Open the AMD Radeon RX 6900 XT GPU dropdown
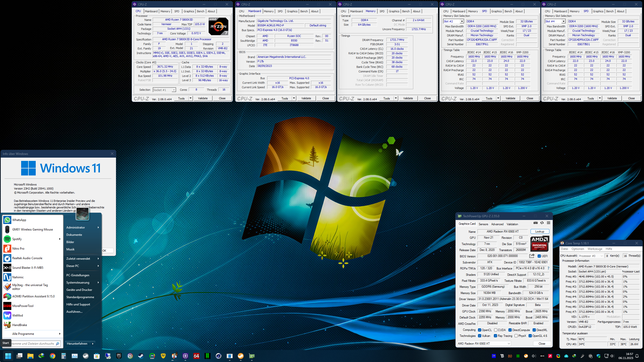 point(509,344)
